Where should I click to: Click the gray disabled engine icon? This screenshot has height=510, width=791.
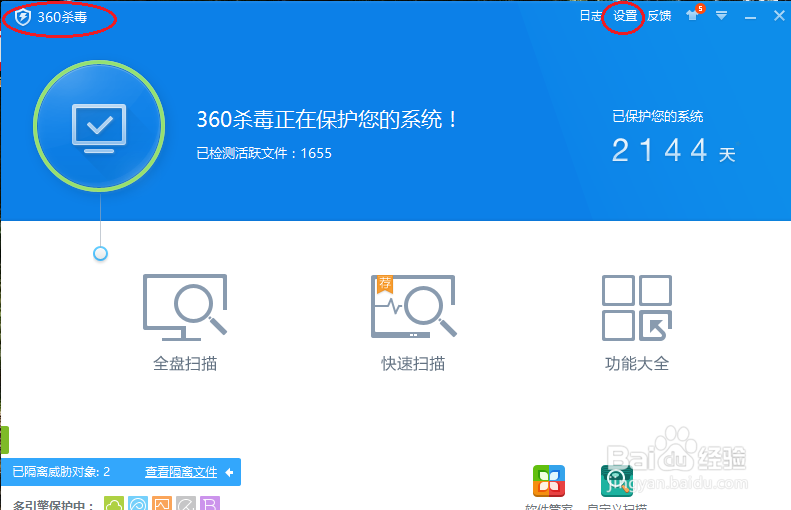(186, 503)
